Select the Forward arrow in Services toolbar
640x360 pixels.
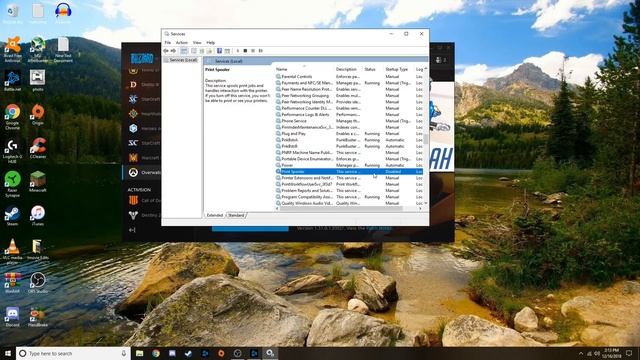point(173,51)
